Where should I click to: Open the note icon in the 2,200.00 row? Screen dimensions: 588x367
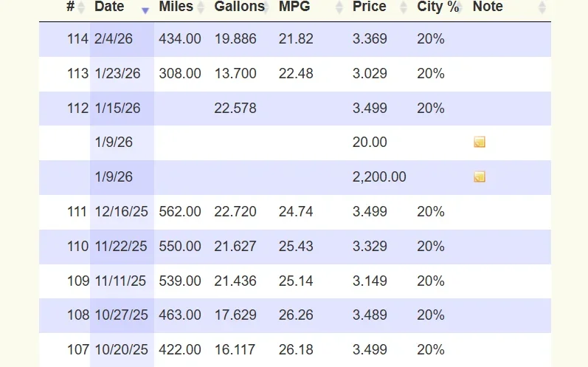point(480,177)
